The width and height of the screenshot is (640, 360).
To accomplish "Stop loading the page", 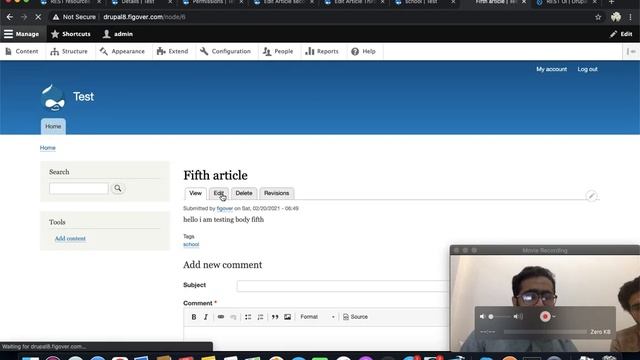I will tap(38, 17).
